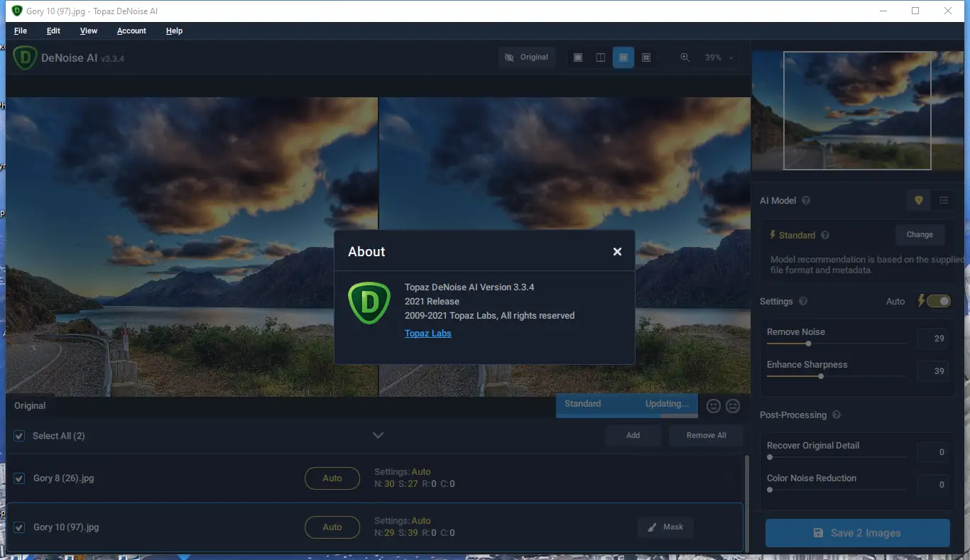Collapse the file list with chevron

[x=378, y=436]
